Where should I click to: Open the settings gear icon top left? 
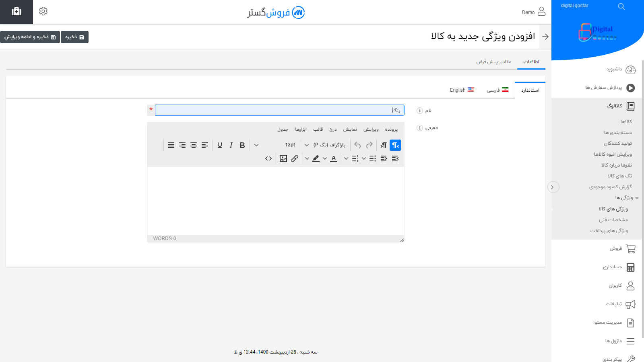tap(43, 11)
